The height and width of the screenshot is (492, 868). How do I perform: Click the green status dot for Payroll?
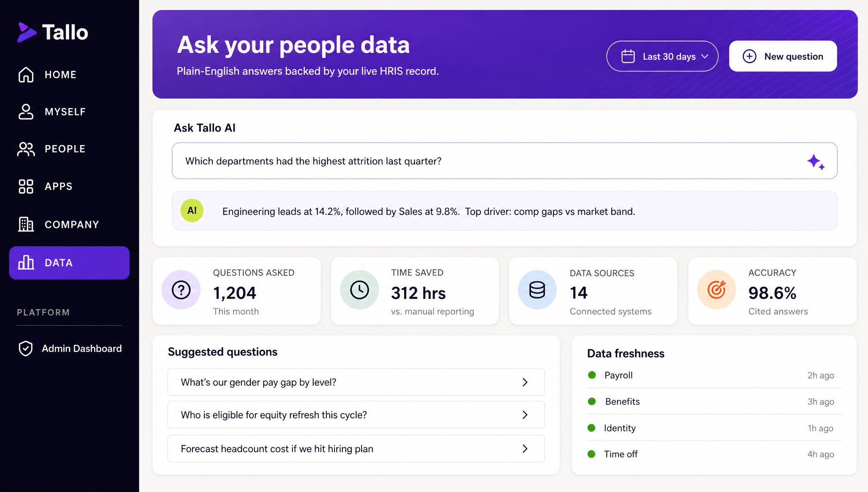[x=592, y=375]
